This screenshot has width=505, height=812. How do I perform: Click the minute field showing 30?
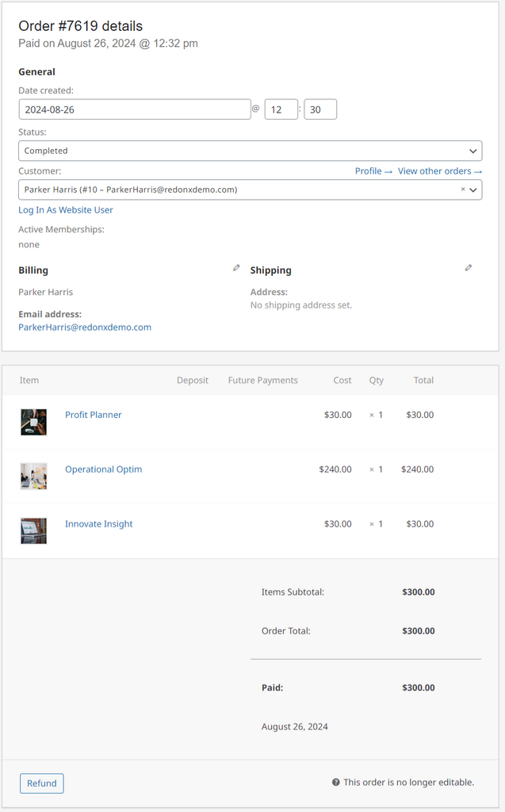tap(320, 109)
